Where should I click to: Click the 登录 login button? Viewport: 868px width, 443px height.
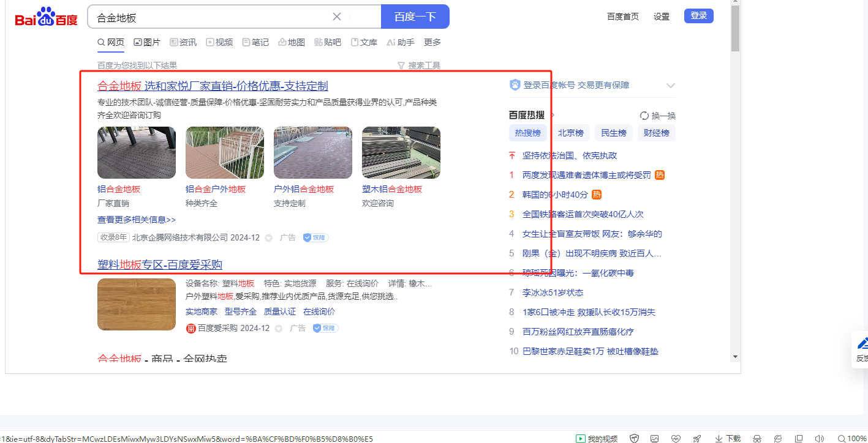point(699,16)
